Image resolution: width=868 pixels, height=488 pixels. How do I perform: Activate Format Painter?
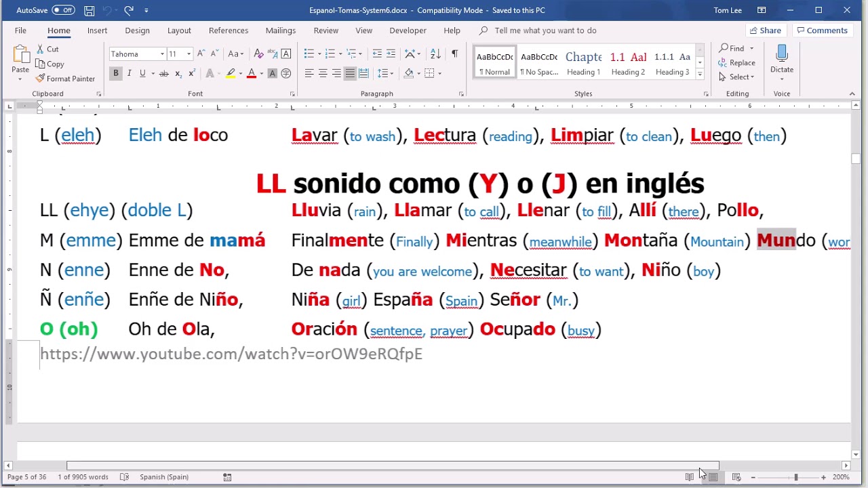pyautogui.click(x=65, y=79)
